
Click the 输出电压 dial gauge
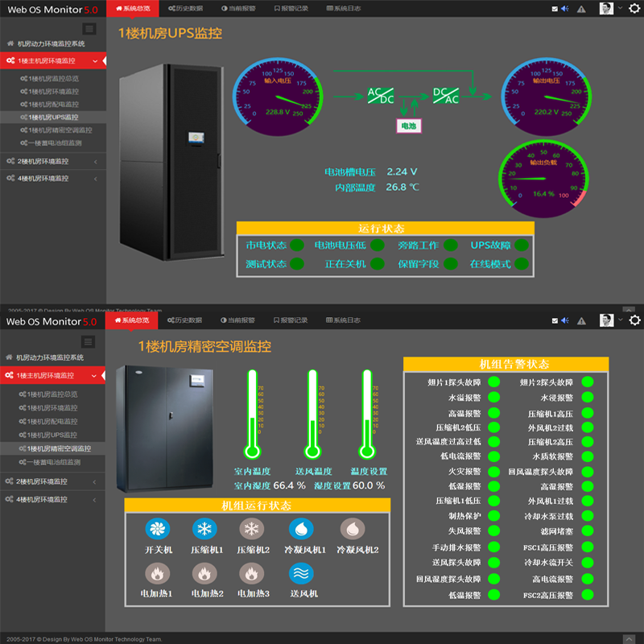coord(547,97)
